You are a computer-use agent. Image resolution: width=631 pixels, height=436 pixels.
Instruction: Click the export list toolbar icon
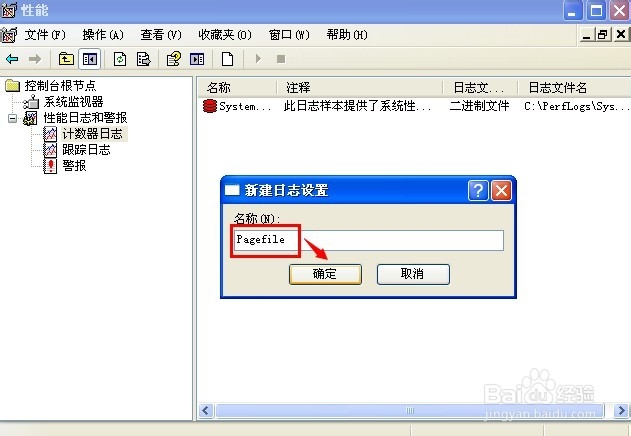click(x=143, y=59)
